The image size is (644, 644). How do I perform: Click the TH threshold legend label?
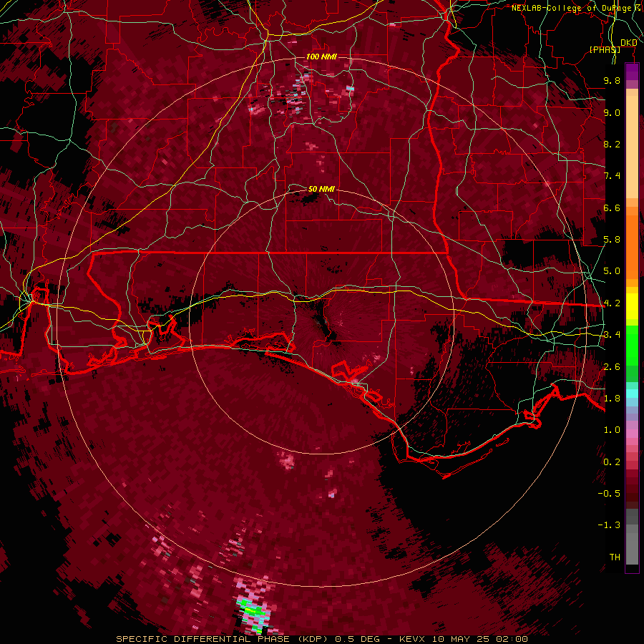click(x=615, y=557)
